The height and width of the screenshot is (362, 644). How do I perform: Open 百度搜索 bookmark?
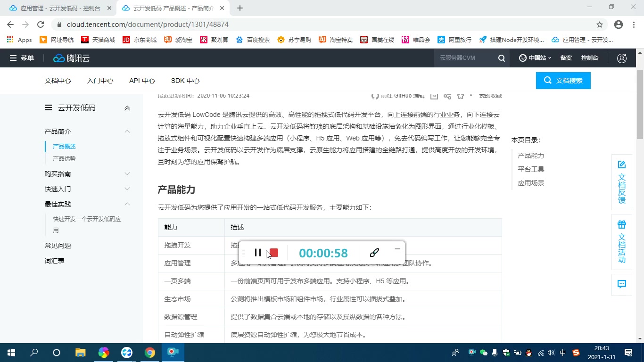pyautogui.click(x=253, y=40)
